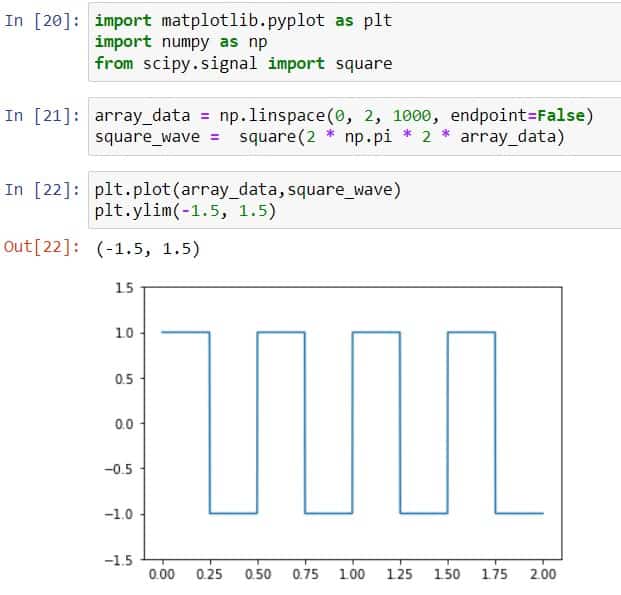Click the endpoint=False argument
The image size is (621, 595).
coord(517,116)
